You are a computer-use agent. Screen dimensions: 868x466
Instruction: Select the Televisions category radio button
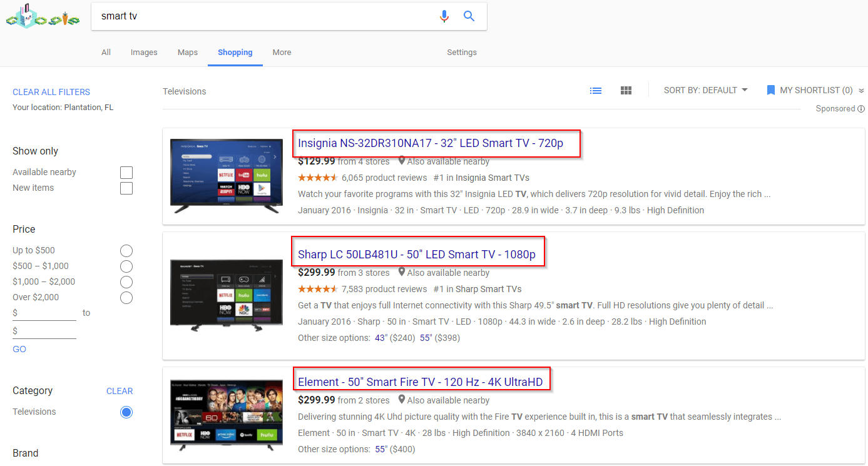[126, 412]
